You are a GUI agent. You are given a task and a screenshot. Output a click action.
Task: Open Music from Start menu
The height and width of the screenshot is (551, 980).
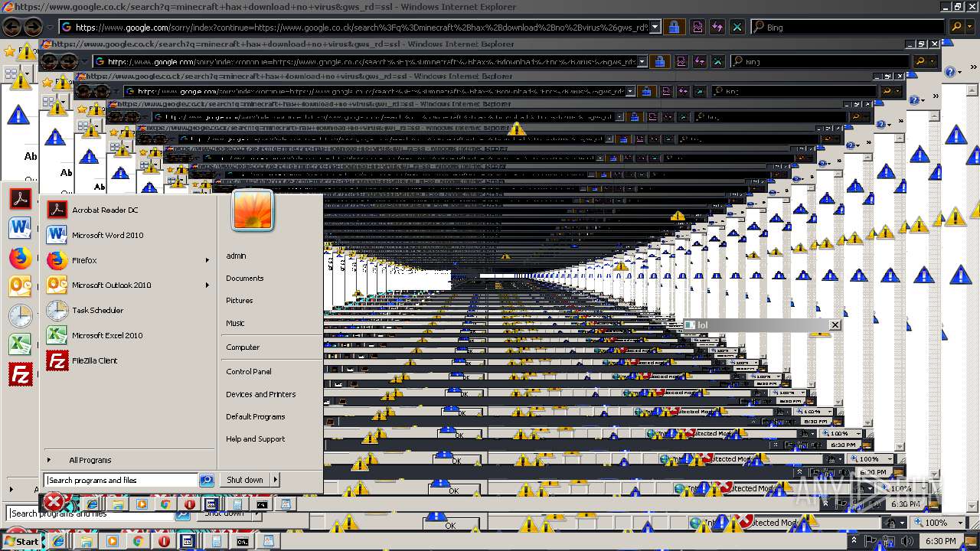(235, 323)
